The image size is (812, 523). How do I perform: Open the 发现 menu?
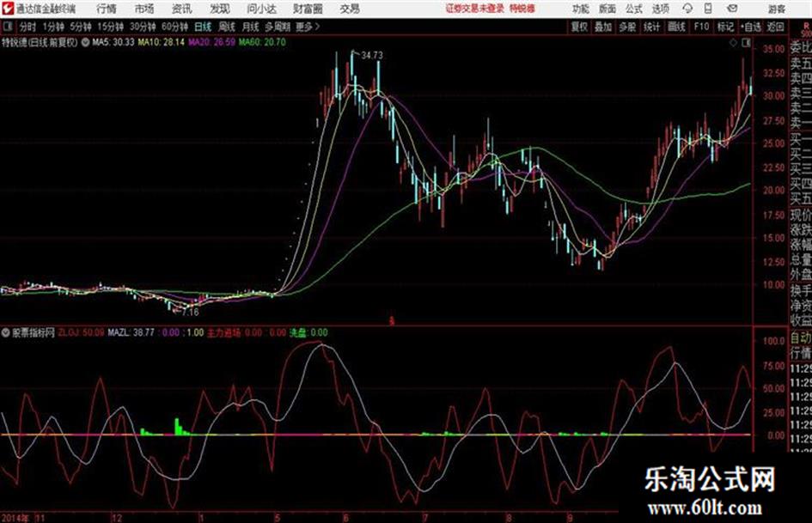point(219,9)
